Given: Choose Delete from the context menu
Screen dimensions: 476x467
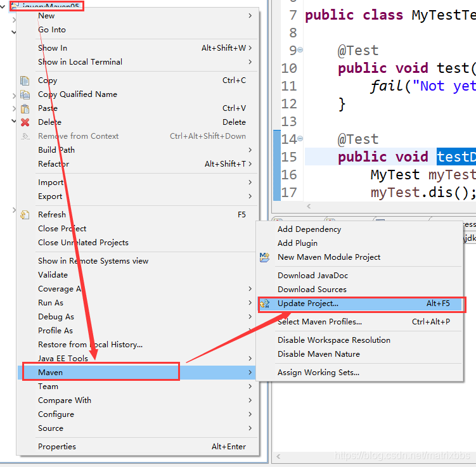Looking at the screenshot, I should pyautogui.click(x=138, y=122).
